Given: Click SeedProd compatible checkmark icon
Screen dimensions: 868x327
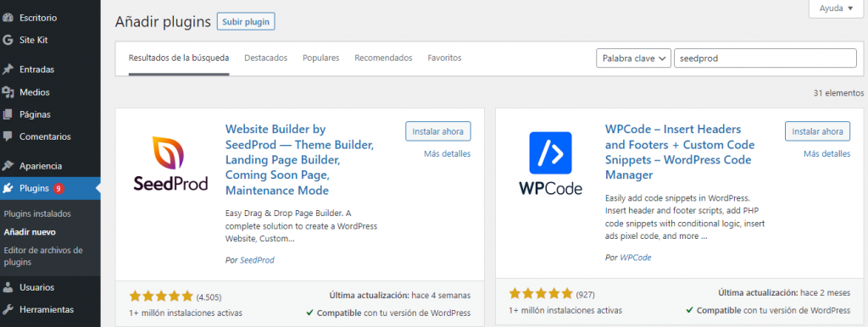Looking at the screenshot, I should (310, 313).
